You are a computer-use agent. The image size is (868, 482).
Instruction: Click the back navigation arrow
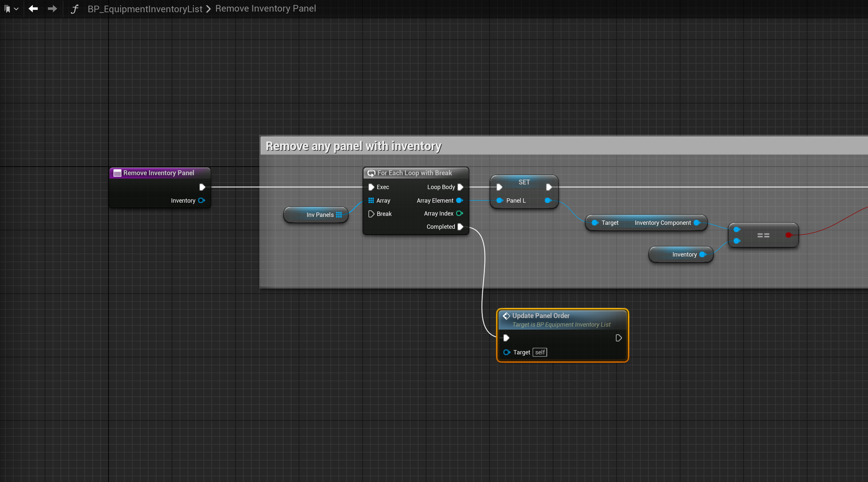click(x=33, y=9)
